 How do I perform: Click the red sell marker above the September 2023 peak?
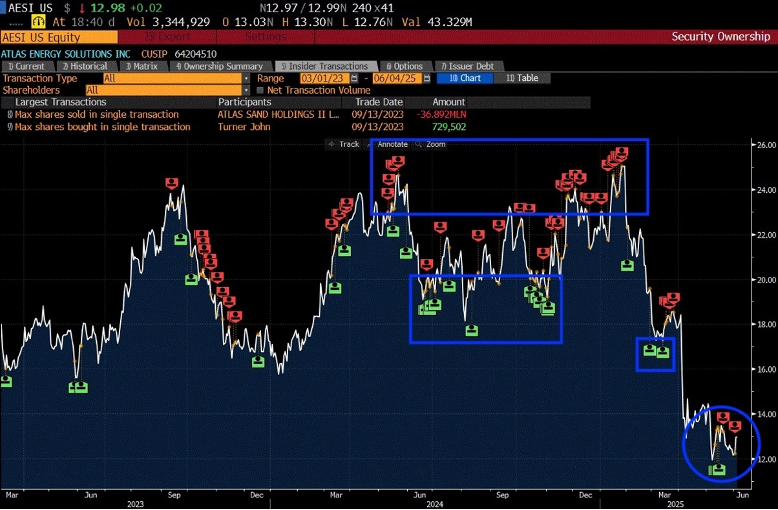click(172, 183)
